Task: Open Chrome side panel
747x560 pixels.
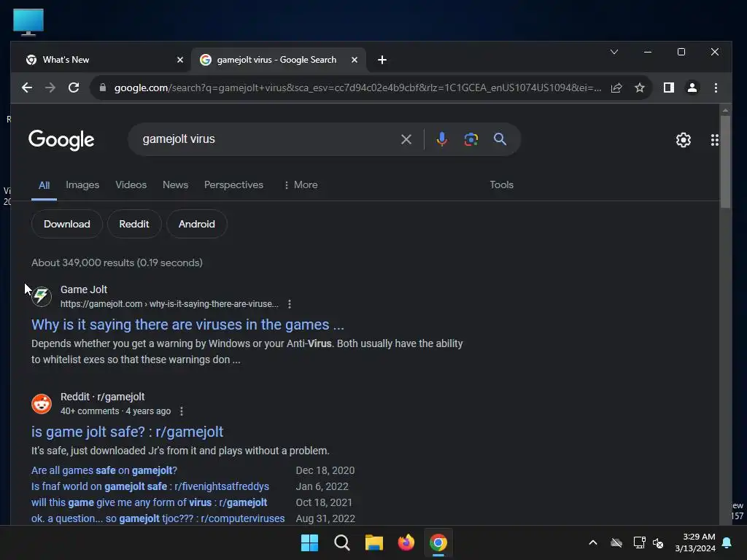Action: 668,87
